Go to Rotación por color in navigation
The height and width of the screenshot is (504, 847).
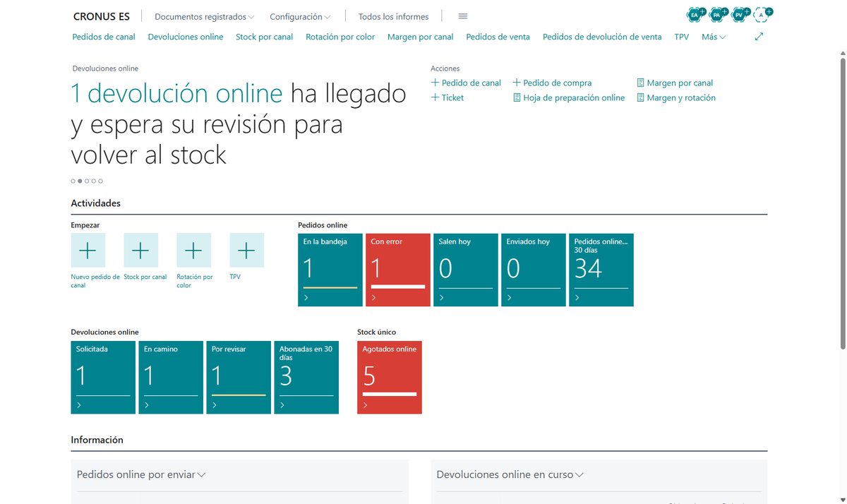tap(340, 37)
